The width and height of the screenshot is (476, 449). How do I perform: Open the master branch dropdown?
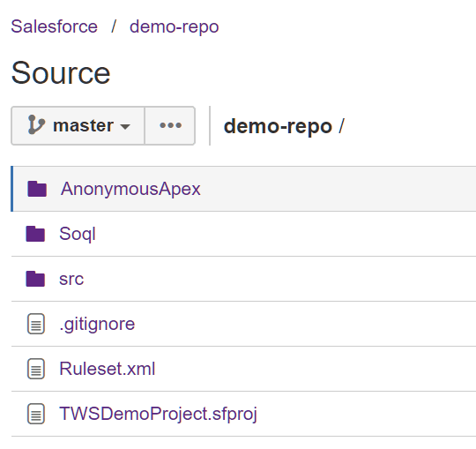[x=78, y=125]
